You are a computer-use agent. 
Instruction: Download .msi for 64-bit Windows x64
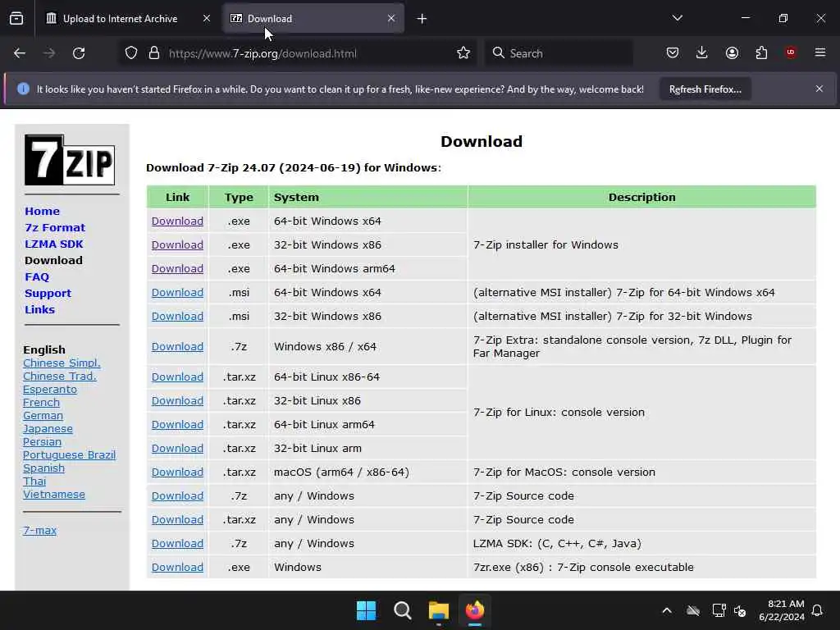[177, 293]
